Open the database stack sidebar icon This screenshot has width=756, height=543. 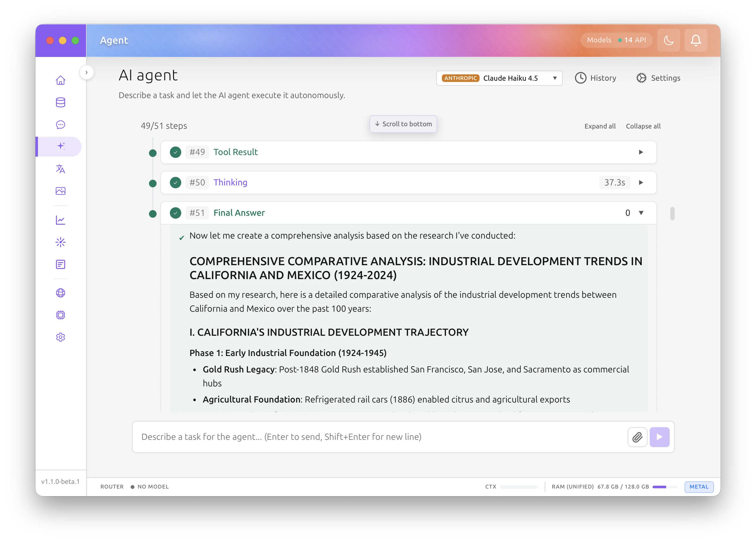point(60,103)
